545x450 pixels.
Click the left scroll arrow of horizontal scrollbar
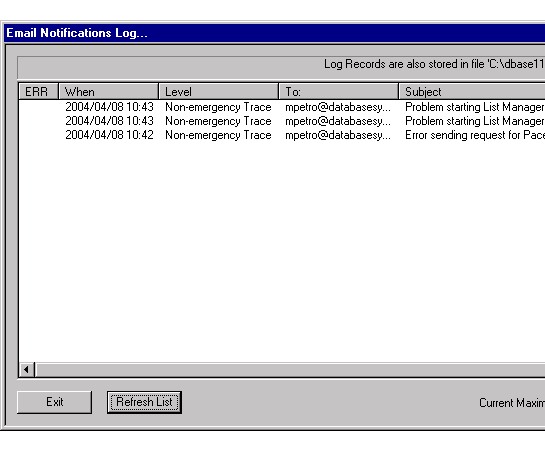coord(27,370)
